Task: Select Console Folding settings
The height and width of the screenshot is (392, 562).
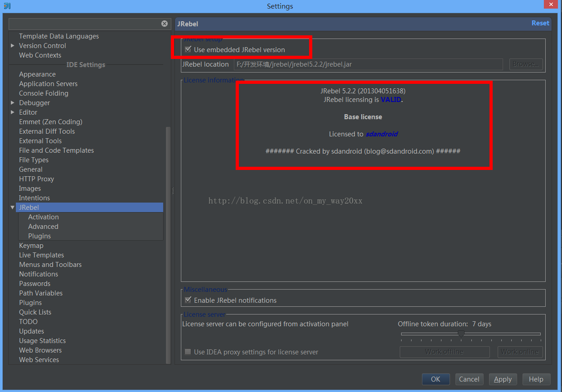Action: click(44, 93)
